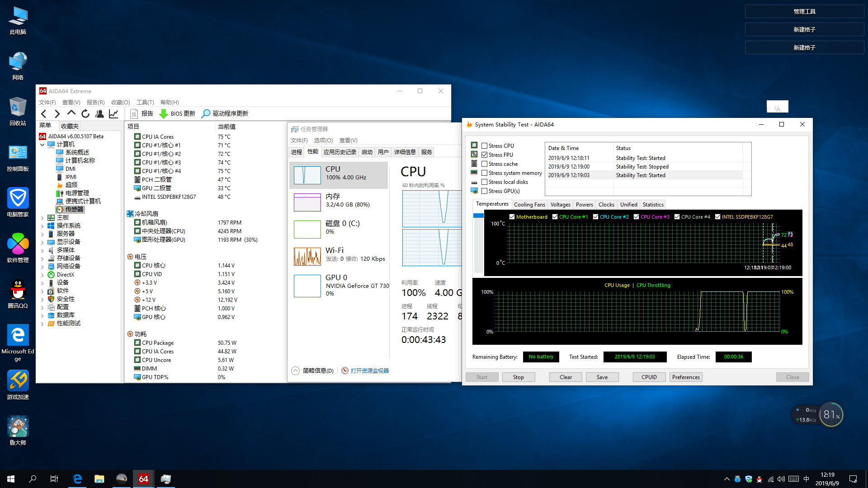Open the 游戏加速 desktop icon
This screenshot has height=488, width=868.
tap(18, 385)
